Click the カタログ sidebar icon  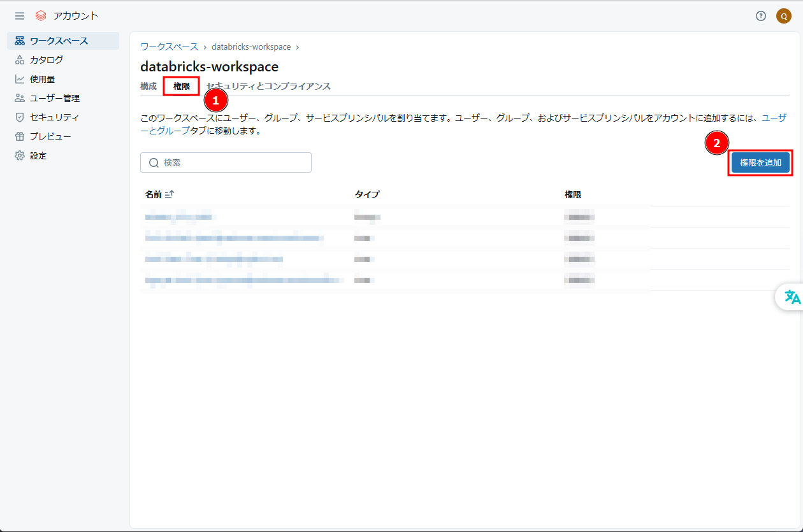point(20,60)
